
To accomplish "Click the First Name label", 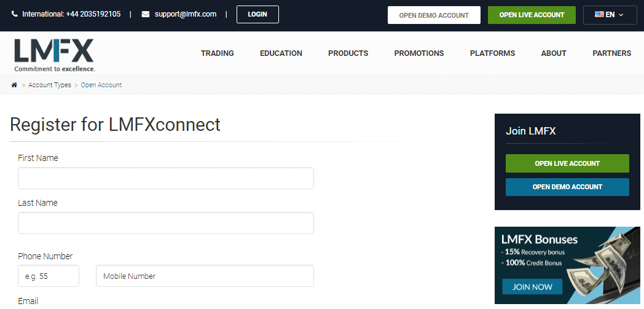I will tap(38, 158).
